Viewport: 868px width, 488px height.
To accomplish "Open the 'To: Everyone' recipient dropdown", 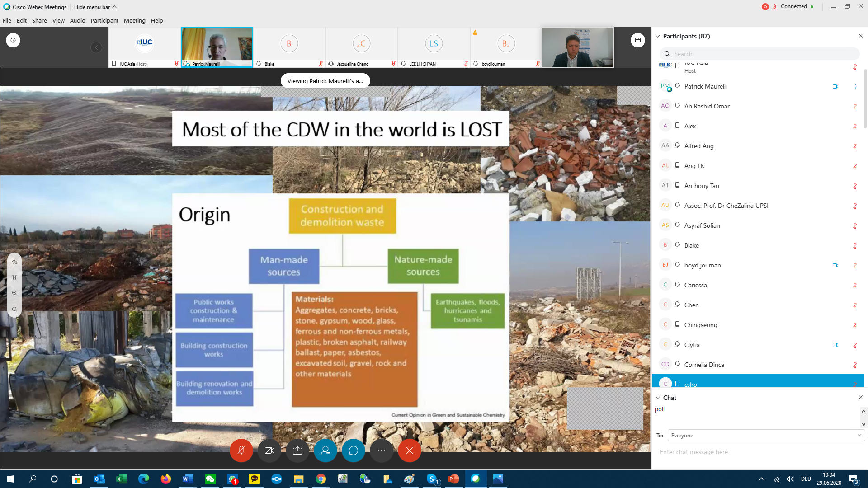I will pos(766,436).
